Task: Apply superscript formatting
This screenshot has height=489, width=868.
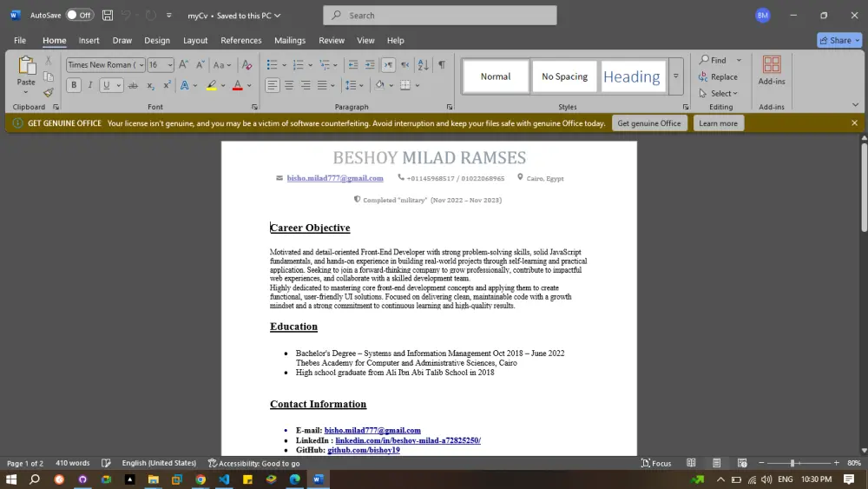Action: point(167,85)
